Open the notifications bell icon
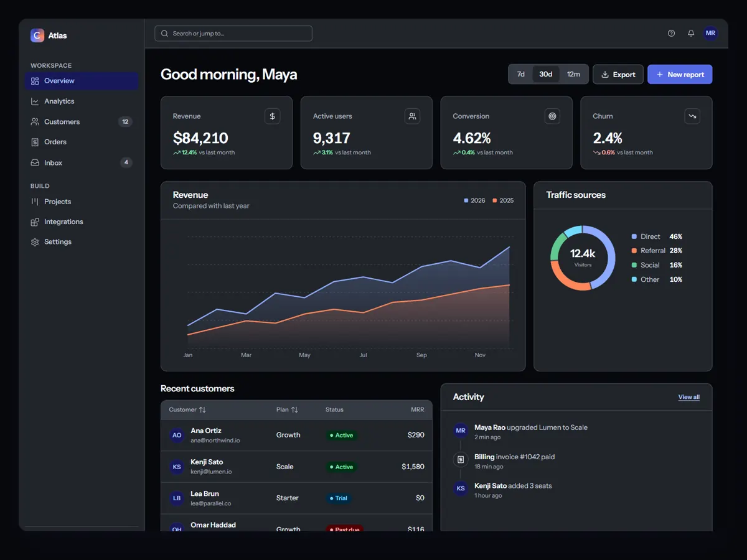The image size is (747, 560). pyautogui.click(x=691, y=33)
